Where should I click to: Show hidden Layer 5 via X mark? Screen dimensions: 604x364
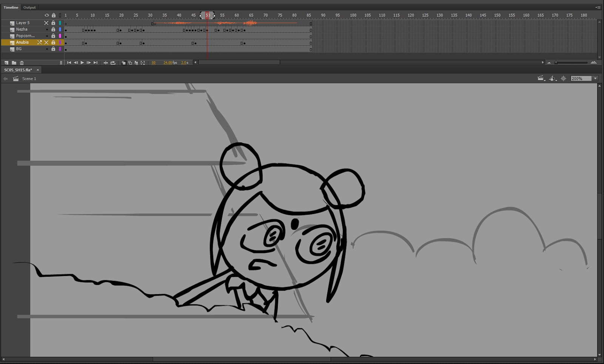(46, 23)
